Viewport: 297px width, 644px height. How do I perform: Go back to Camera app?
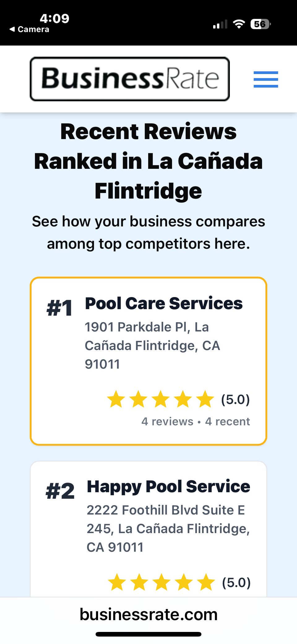[29, 29]
